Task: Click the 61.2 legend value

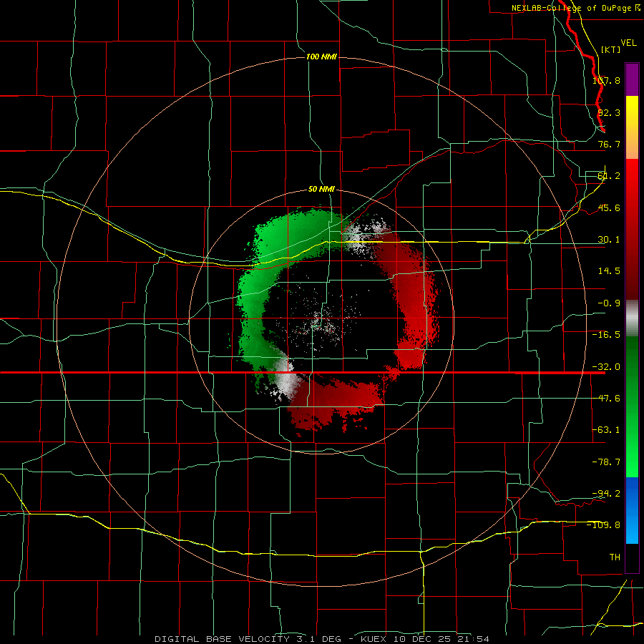Action: (x=609, y=176)
